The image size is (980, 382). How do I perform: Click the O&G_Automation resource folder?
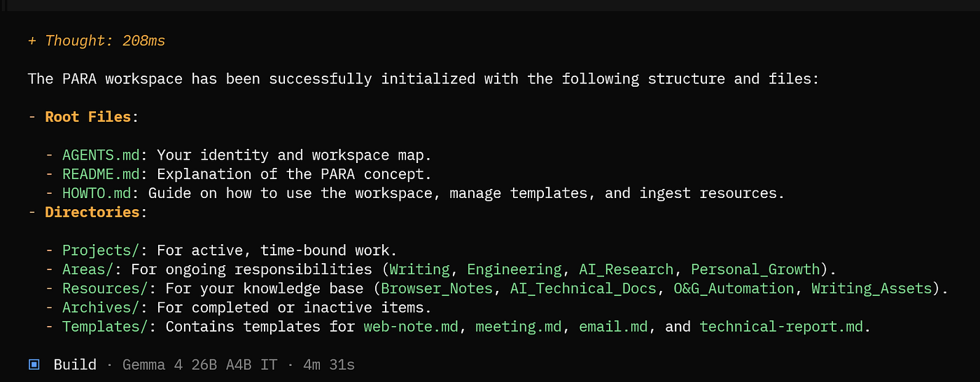point(734,288)
